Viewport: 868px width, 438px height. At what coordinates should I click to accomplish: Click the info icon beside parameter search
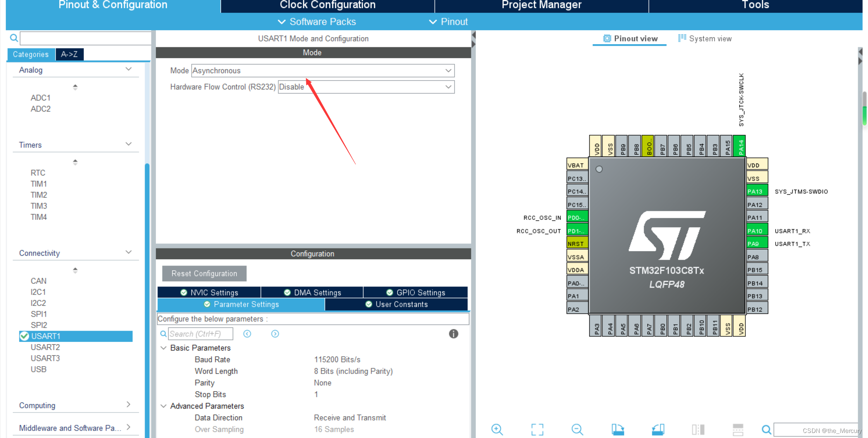(454, 334)
